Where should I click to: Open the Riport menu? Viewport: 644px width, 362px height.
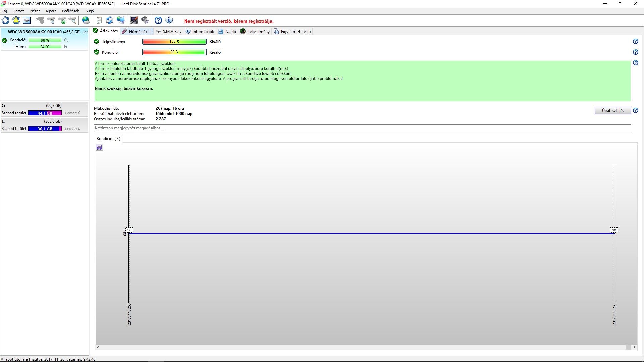point(51,11)
